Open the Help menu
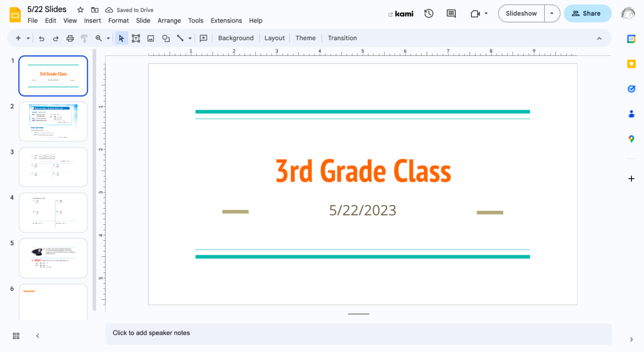Screen dimensions: 644x352 (x=256, y=21)
